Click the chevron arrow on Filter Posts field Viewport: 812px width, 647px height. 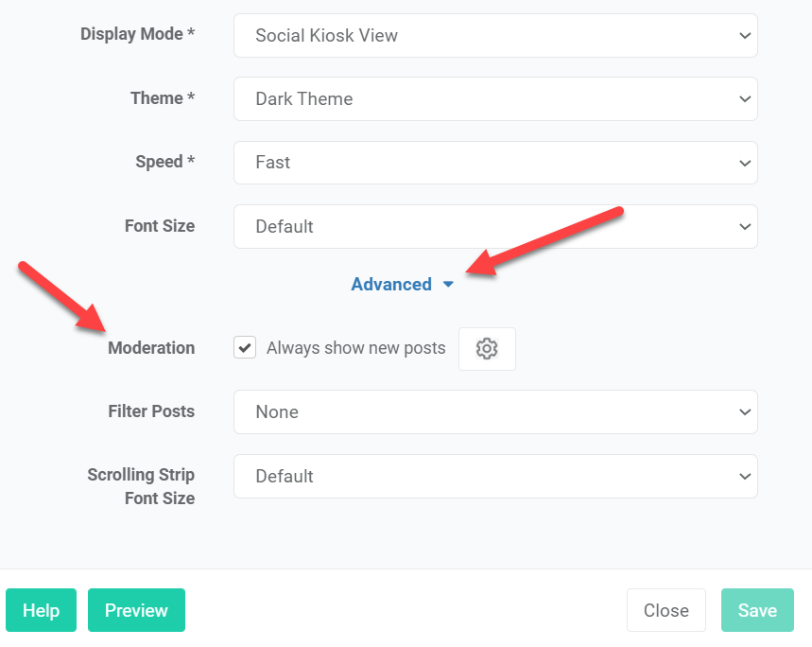pos(745,412)
